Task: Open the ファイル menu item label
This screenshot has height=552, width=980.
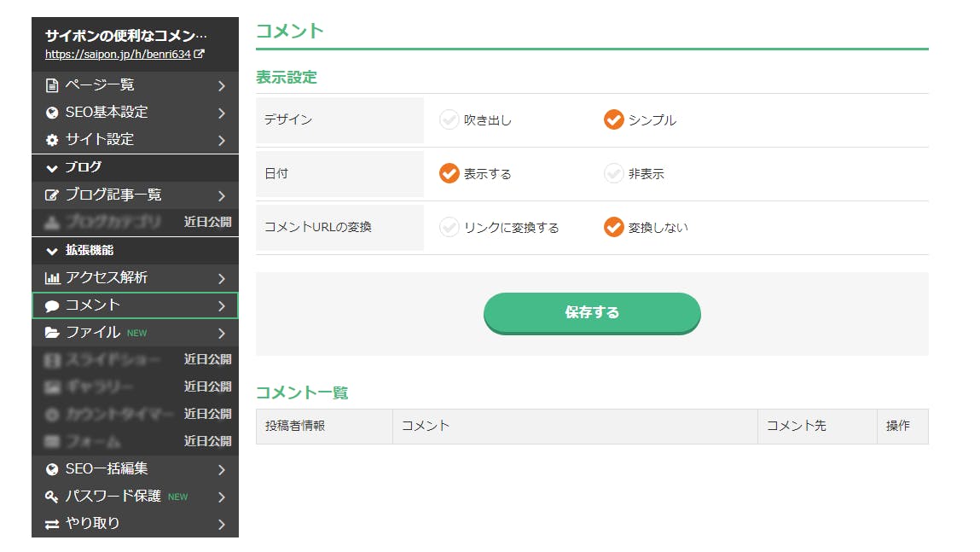Action: [x=93, y=333]
